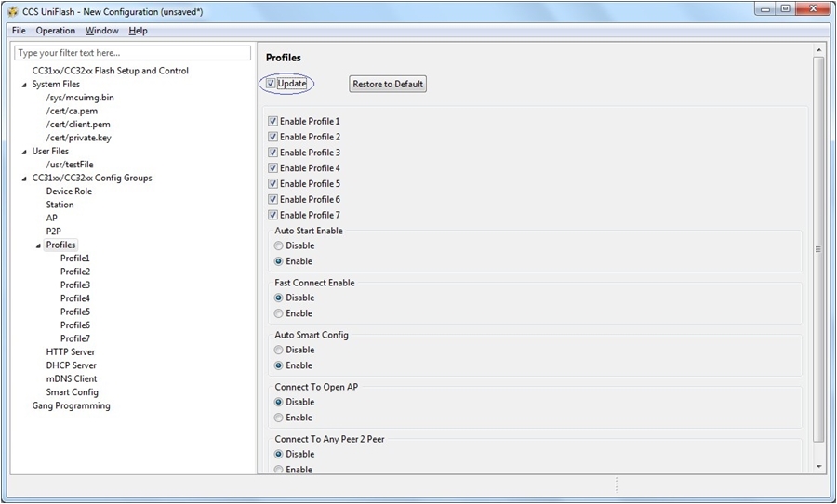Screen dimensions: 837x504
Task: Select Enable under Auto Start Enable
Action: pyautogui.click(x=279, y=261)
